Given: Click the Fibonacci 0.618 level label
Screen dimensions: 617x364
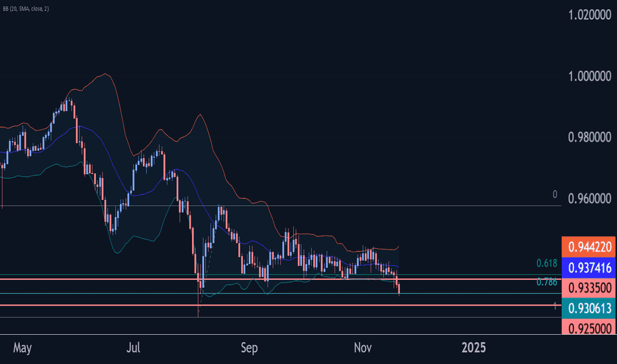Looking at the screenshot, I should click(x=547, y=263).
